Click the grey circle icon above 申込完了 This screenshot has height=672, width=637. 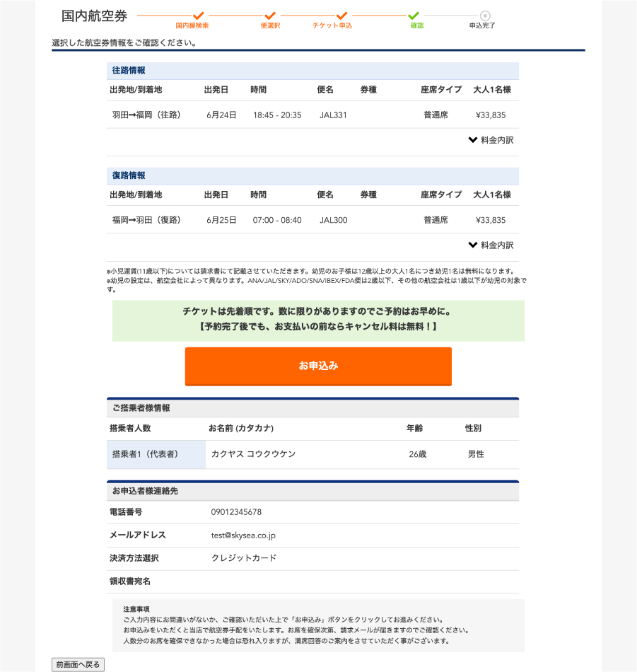[x=485, y=16]
